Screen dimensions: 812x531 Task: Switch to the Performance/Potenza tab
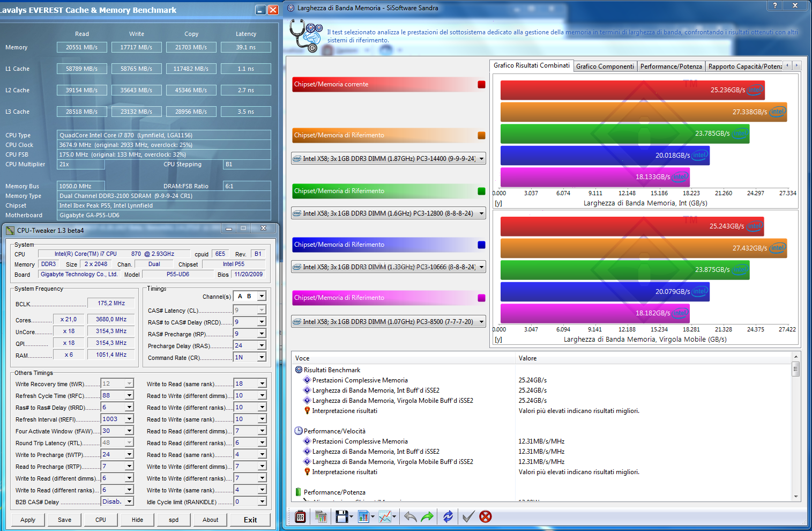tap(671, 67)
